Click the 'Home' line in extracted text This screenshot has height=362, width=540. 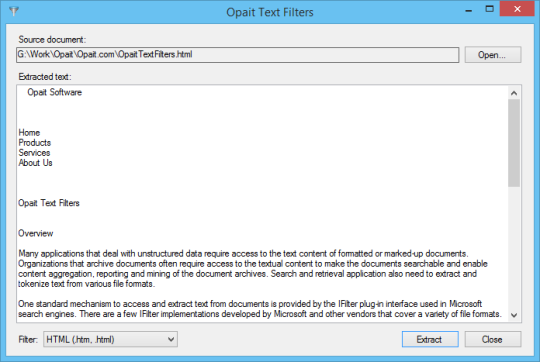(x=29, y=133)
